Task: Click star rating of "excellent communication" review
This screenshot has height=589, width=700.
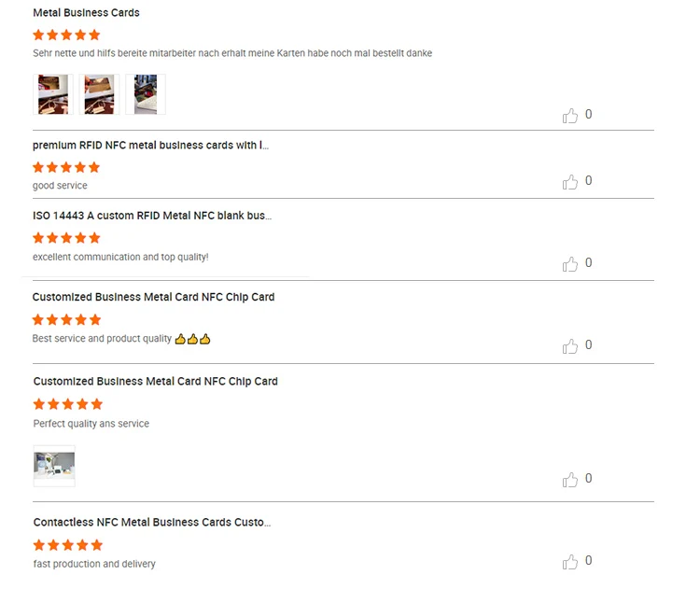Action: click(66, 238)
